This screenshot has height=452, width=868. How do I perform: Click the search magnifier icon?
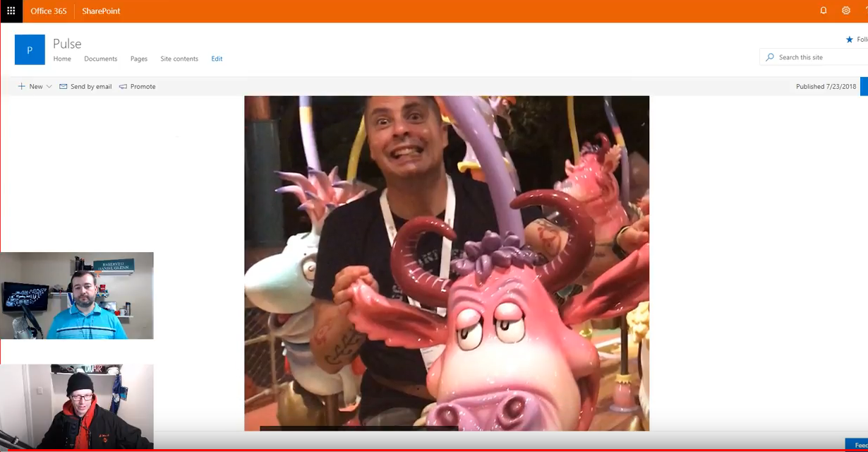(x=770, y=57)
